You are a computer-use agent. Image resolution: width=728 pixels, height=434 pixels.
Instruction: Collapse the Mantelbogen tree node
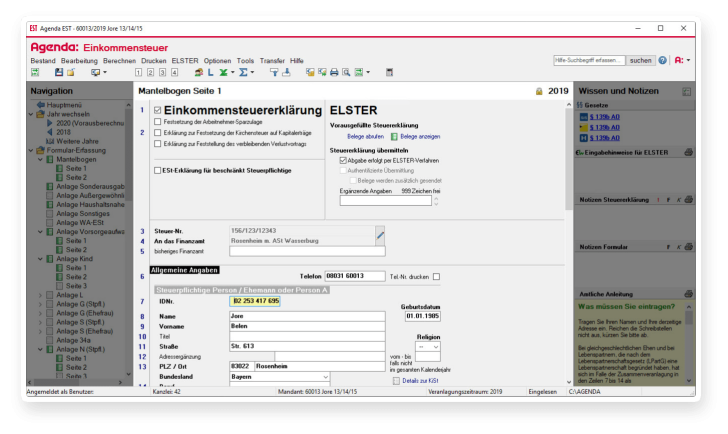[41, 159]
